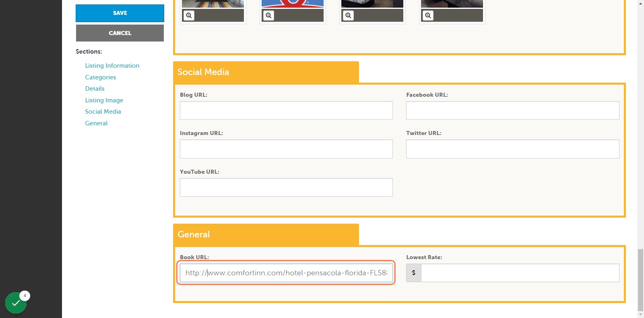Focus the Lowest Rate dollar input
This screenshot has width=644, height=318.
[x=520, y=273]
